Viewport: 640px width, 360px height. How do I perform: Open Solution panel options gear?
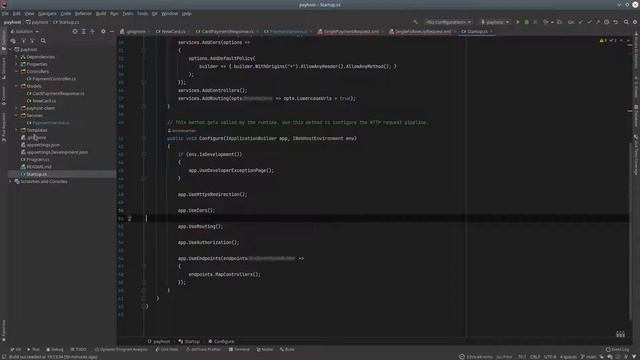(x=103, y=31)
